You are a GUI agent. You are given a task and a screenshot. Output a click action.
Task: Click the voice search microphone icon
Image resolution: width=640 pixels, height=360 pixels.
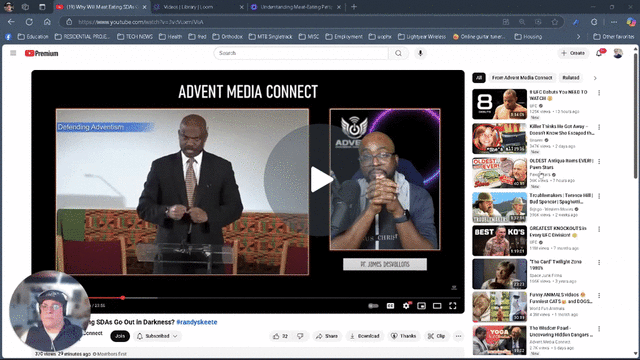click(420, 53)
